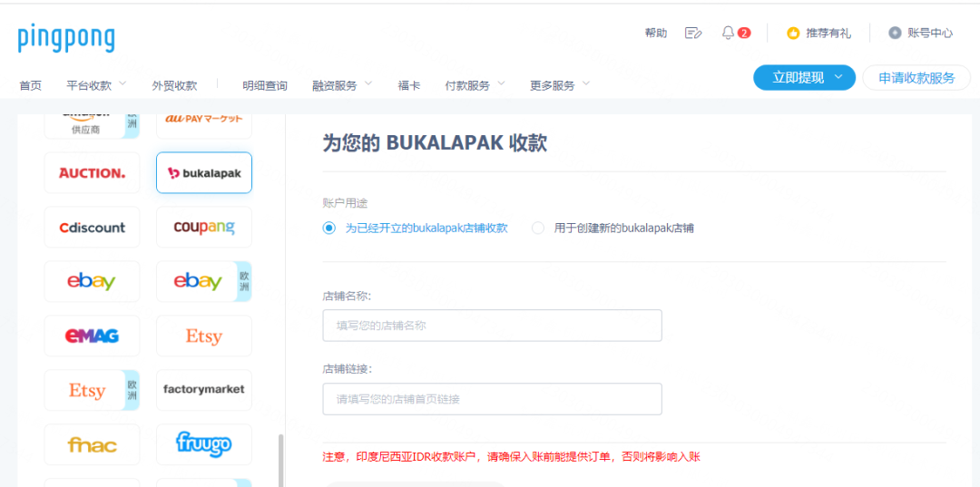Choose the Auction platform tile
Image resolution: width=980 pixels, height=487 pixels.
92,172
